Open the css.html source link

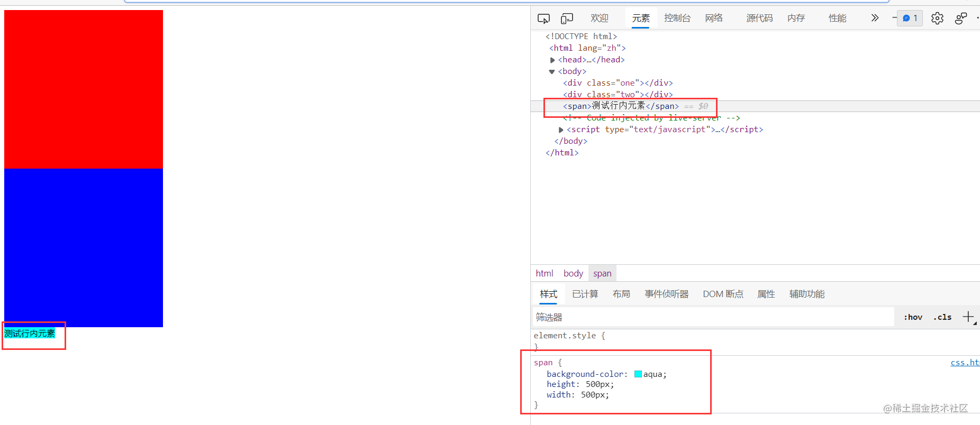pos(965,363)
